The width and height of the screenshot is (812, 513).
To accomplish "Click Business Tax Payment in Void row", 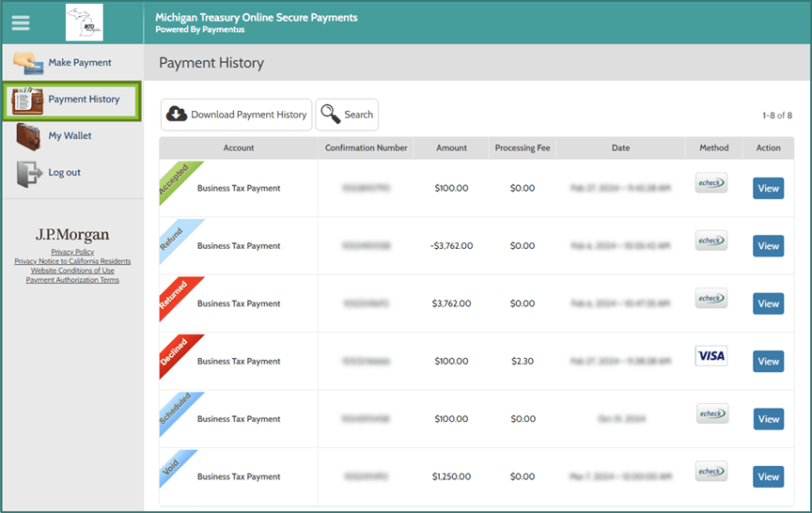I will tap(239, 476).
